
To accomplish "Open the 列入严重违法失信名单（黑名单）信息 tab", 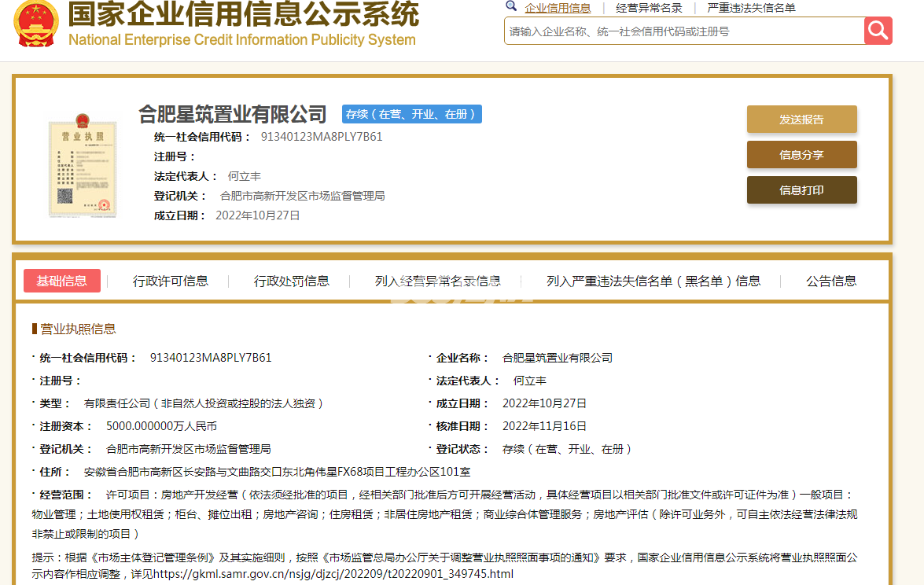I will 653,281.
